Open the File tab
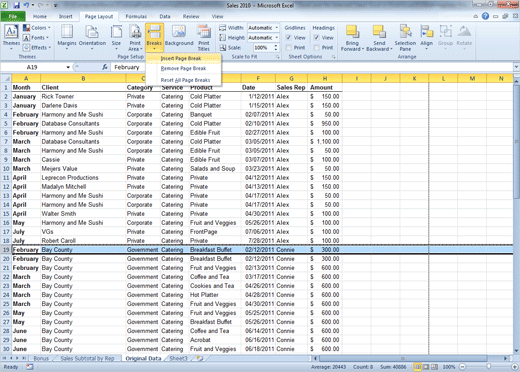Viewport: 520px width, 372px height. (x=13, y=16)
